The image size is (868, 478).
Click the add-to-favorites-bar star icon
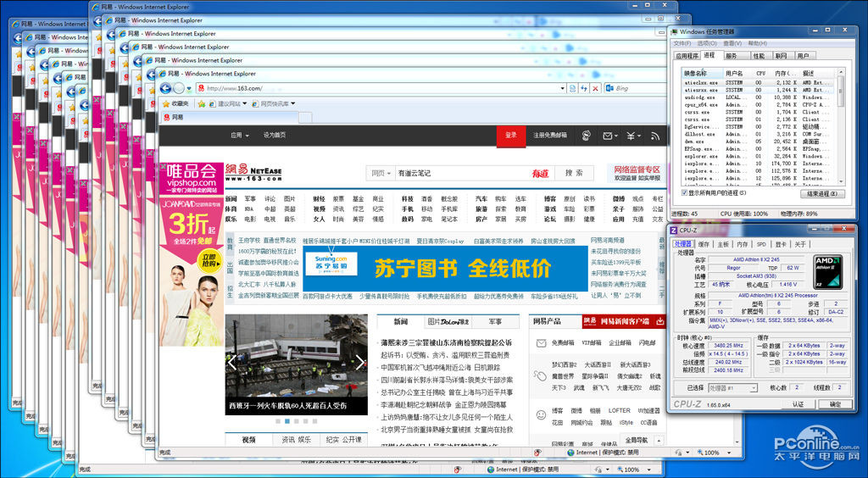click(202, 103)
